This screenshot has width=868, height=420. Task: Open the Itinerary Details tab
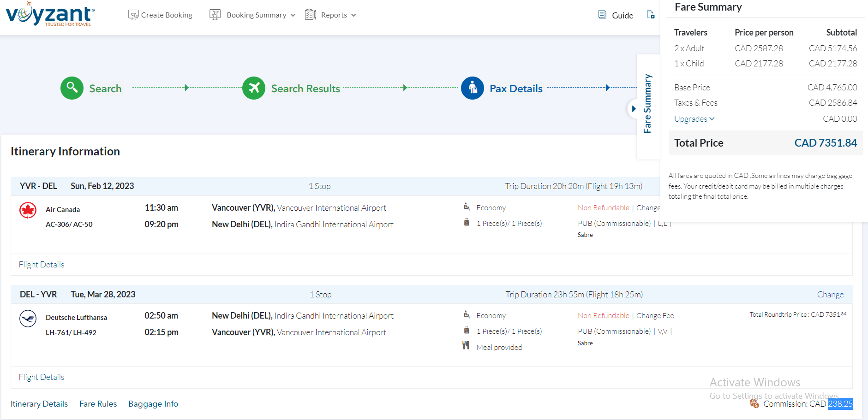coord(39,404)
